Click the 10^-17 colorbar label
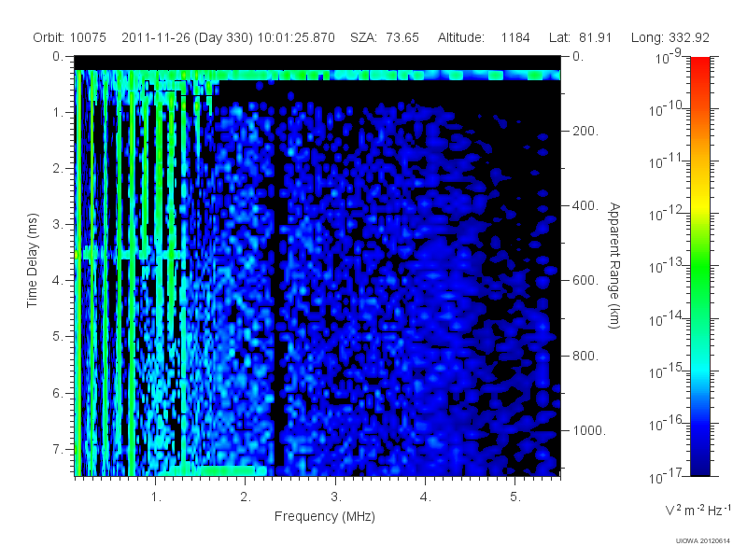The height and width of the screenshot is (560, 747). (667, 476)
